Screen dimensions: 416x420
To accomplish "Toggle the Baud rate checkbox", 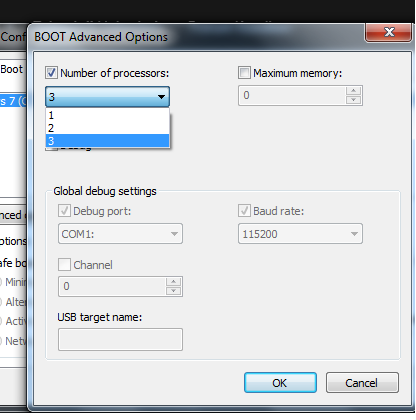I will [244, 211].
